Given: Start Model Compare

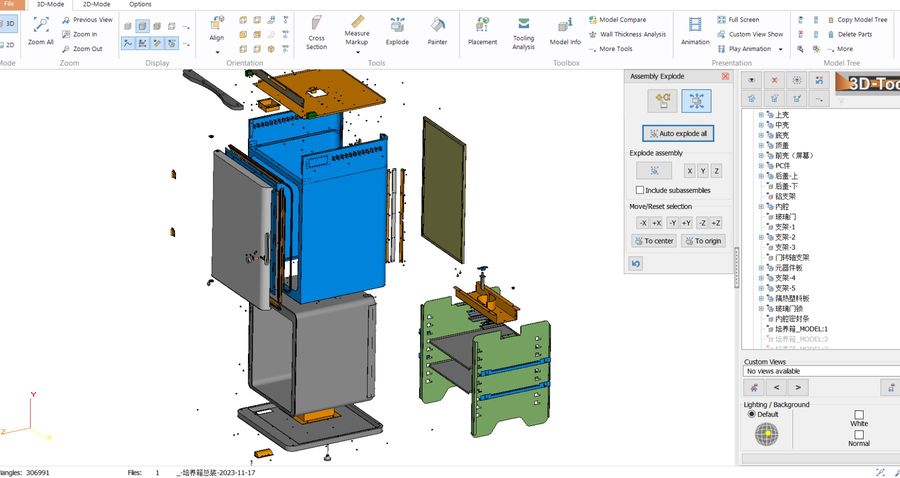Looking at the screenshot, I should click(x=617, y=20).
